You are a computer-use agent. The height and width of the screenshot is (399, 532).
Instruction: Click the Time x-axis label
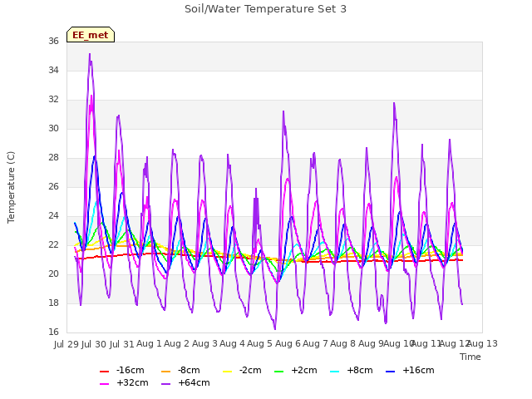(x=470, y=357)
